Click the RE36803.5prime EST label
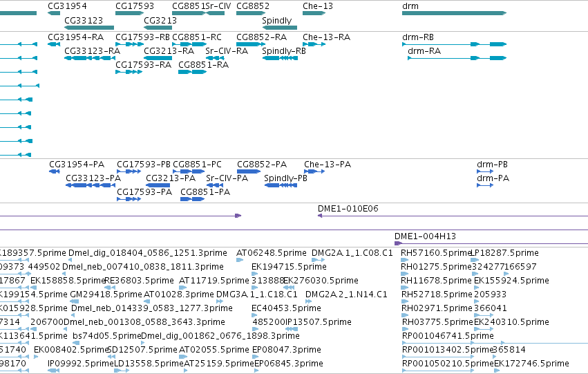The width and height of the screenshot is (588, 374). [139, 281]
